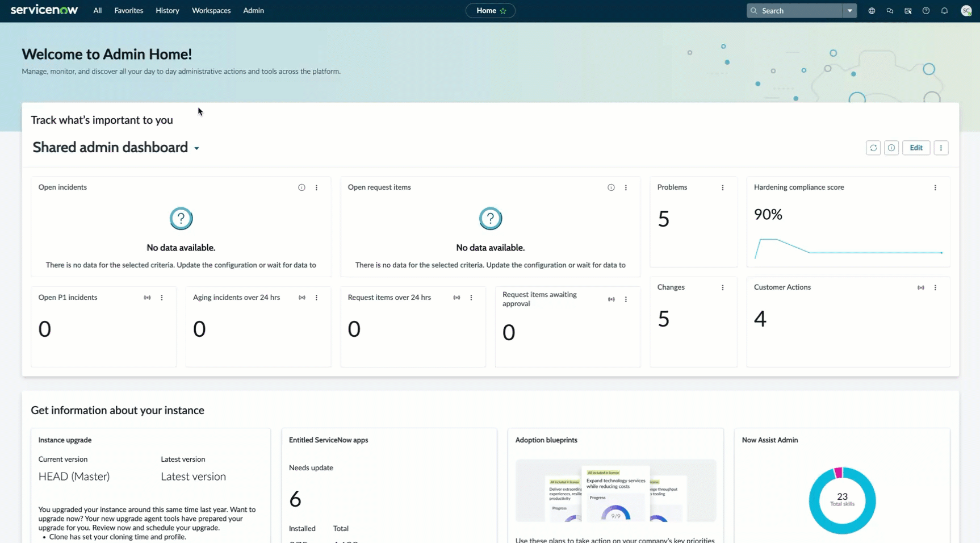Open the chat conversations icon

pos(890,11)
